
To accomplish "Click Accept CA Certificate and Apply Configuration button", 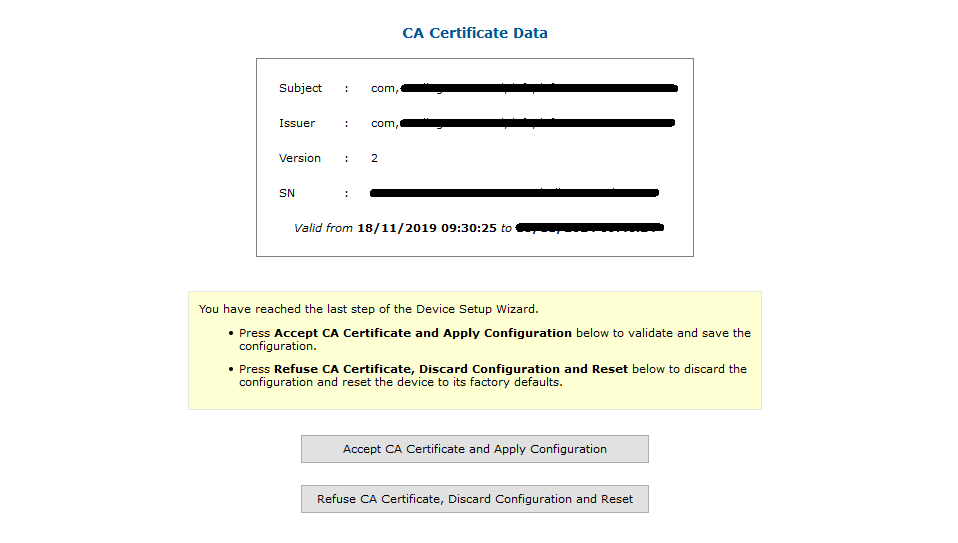I will coord(475,449).
